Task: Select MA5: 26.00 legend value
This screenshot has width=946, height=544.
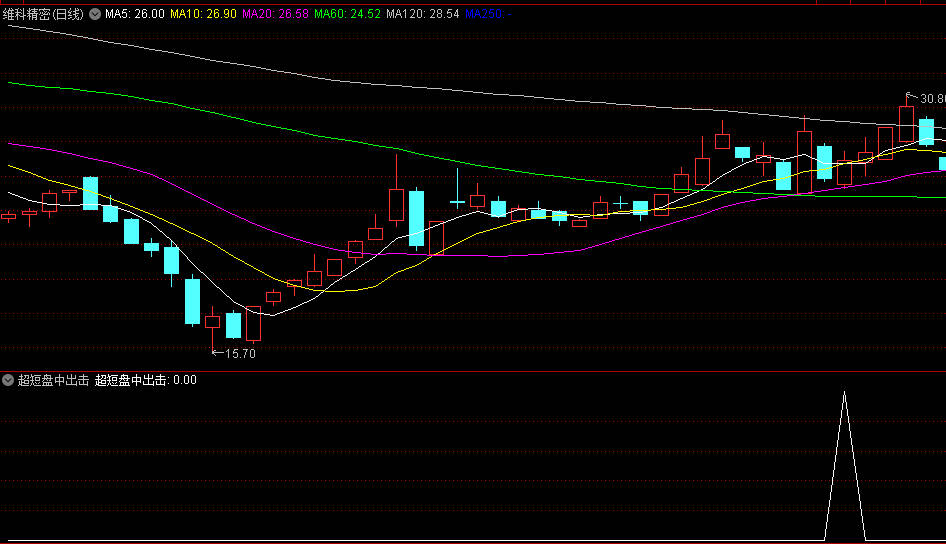Action: (135, 14)
